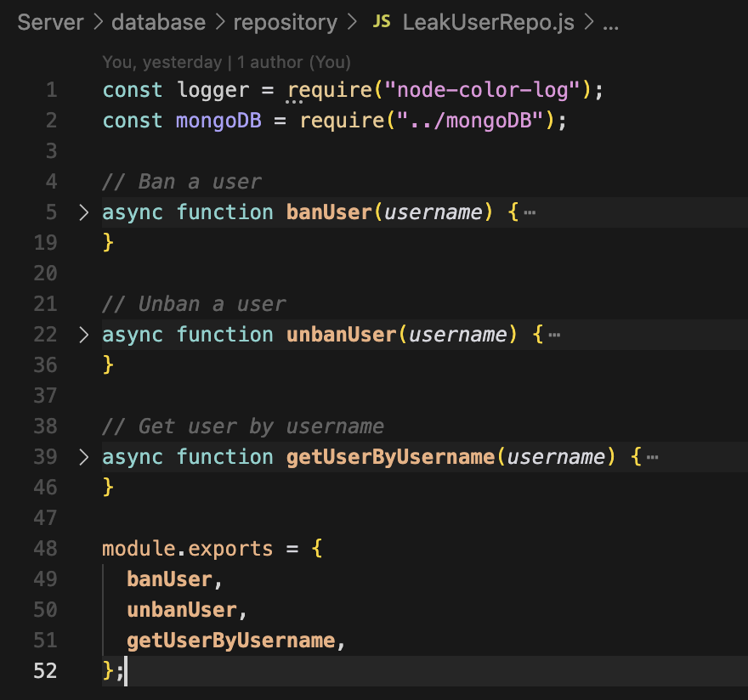Unfold getUserByUsername using its gutter chevron
The width and height of the screenshot is (748, 700).
pos(83,457)
